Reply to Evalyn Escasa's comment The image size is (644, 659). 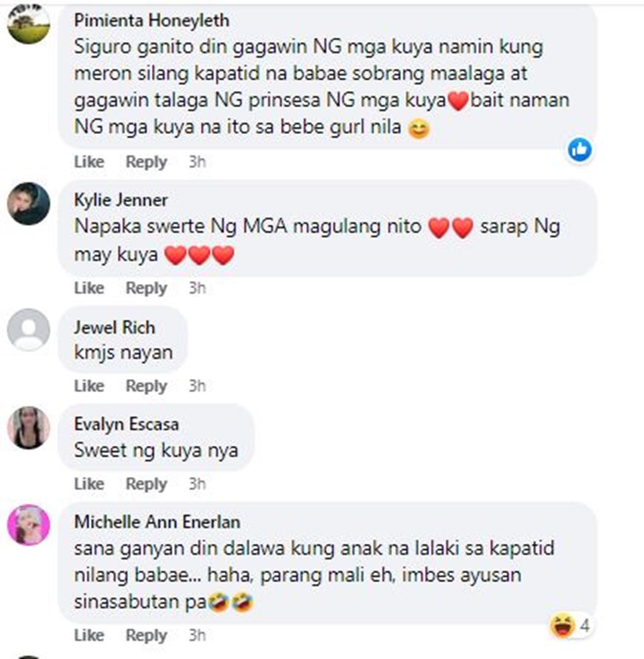(x=146, y=484)
